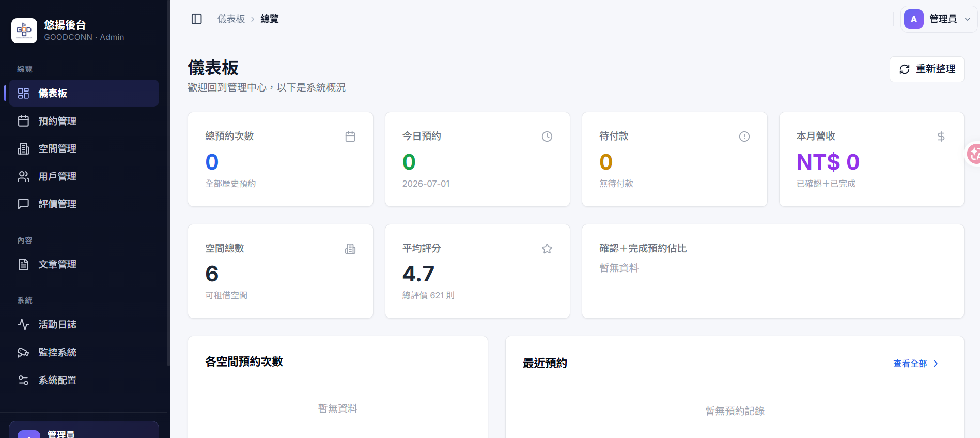Click the document icon beside 文章管理
Viewport: 980px width, 438px height.
click(23, 264)
